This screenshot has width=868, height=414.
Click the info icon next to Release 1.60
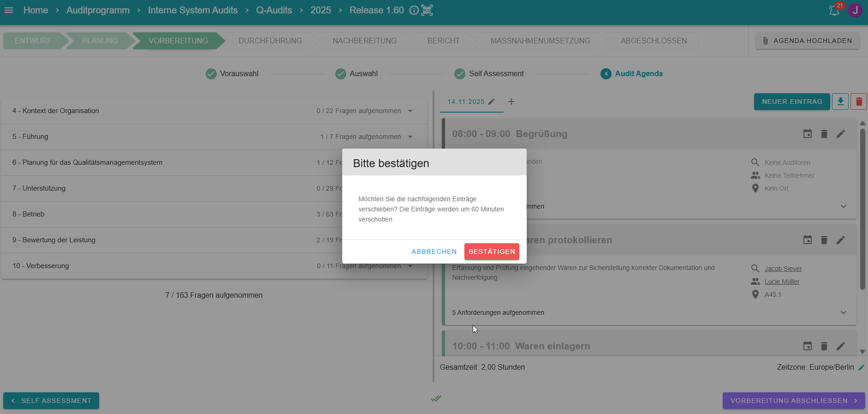point(414,10)
